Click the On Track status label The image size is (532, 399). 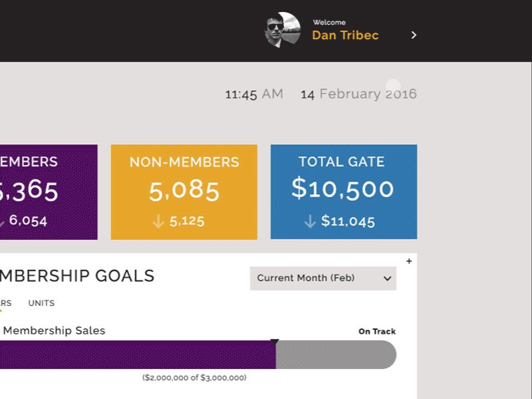pyautogui.click(x=376, y=331)
